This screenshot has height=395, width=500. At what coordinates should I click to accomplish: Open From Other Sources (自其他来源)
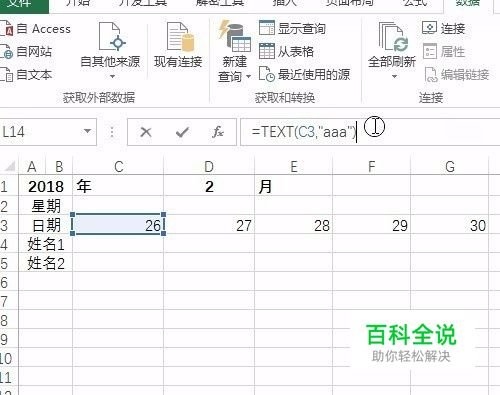coord(110,45)
